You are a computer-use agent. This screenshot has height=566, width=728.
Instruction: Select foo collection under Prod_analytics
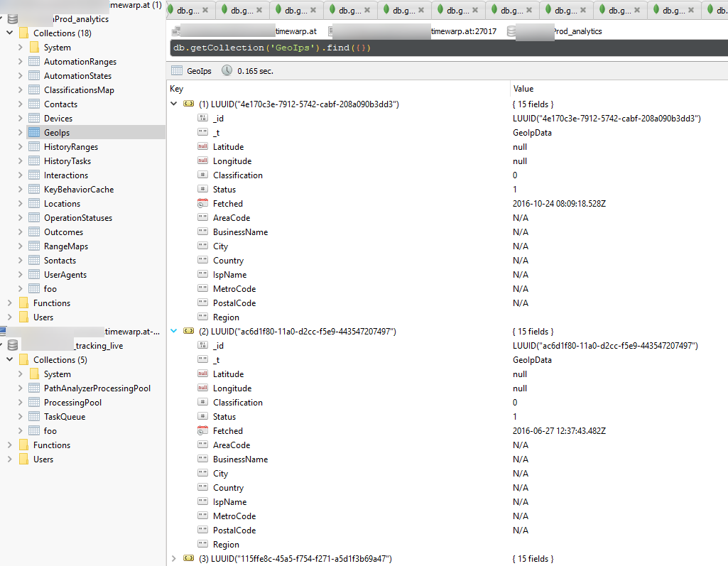click(50, 289)
